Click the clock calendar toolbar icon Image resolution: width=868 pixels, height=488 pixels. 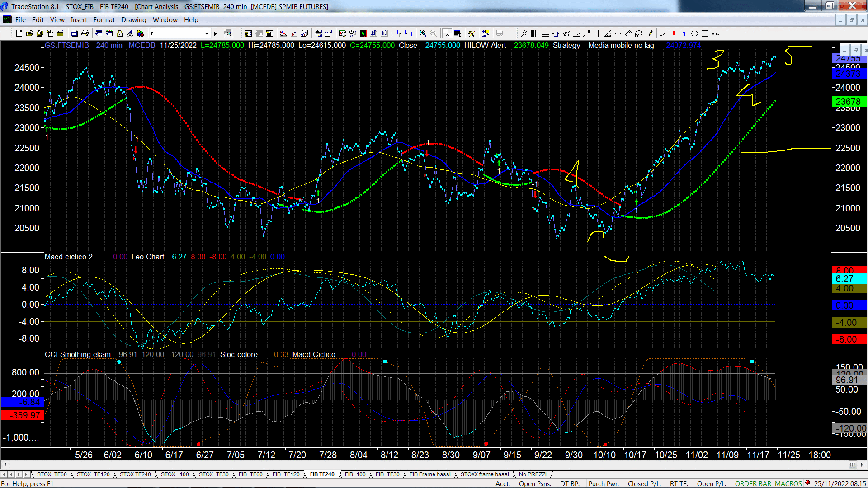point(342,33)
